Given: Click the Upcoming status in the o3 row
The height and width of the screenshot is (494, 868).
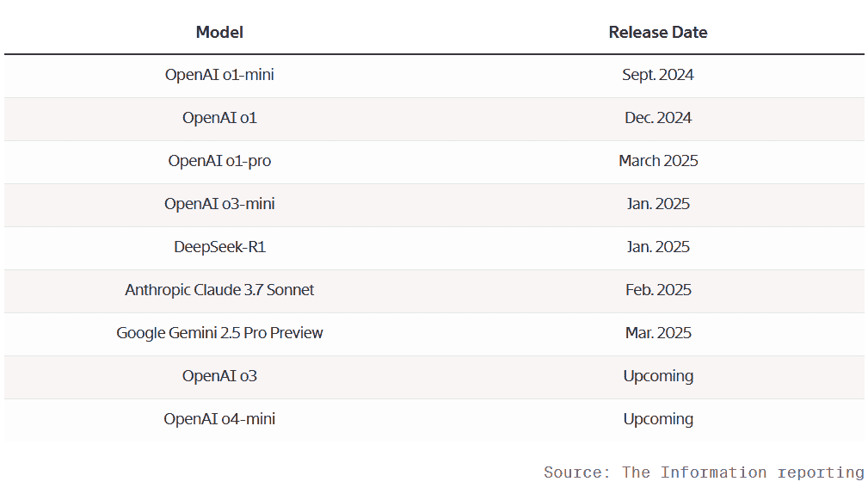Looking at the screenshot, I should [658, 376].
